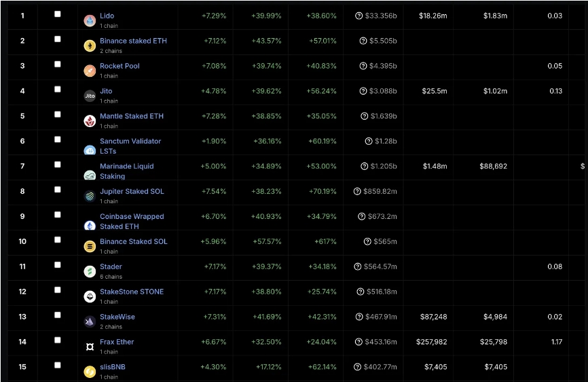Click the Binance staked ETH logo icon
The image size is (588, 382).
(90, 46)
